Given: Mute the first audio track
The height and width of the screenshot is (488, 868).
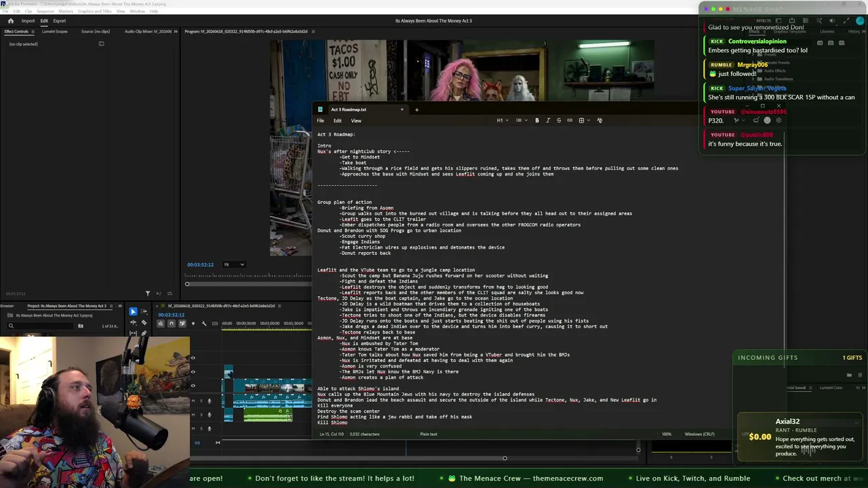Looking at the screenshot, I should pyautogui.click(x=193, y=401).
